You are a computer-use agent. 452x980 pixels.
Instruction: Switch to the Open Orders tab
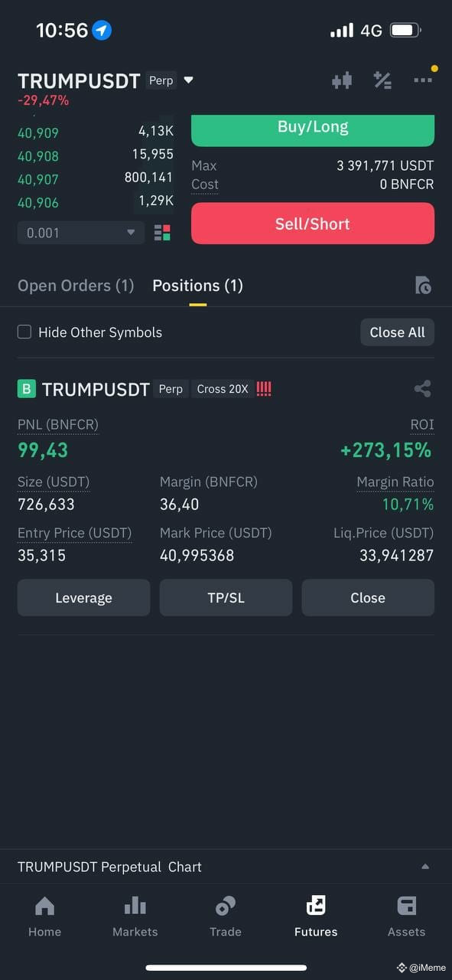click(x=75, y=285)
